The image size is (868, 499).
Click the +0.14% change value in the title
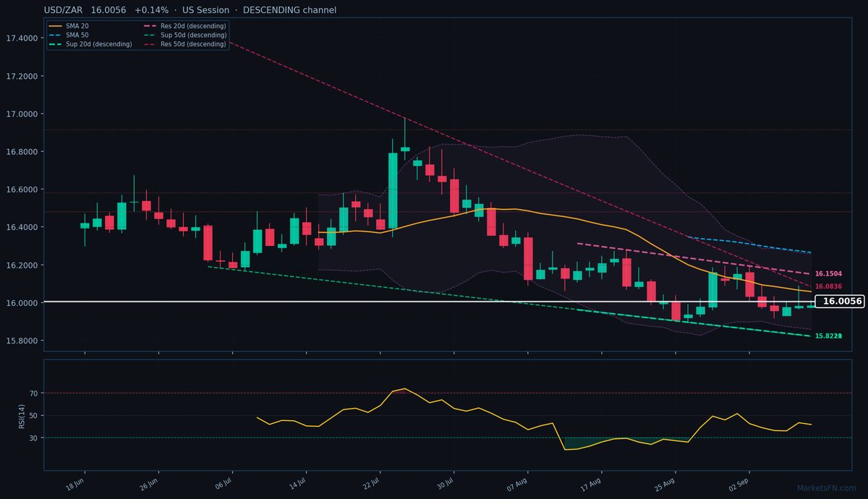(x=151, y=10)
